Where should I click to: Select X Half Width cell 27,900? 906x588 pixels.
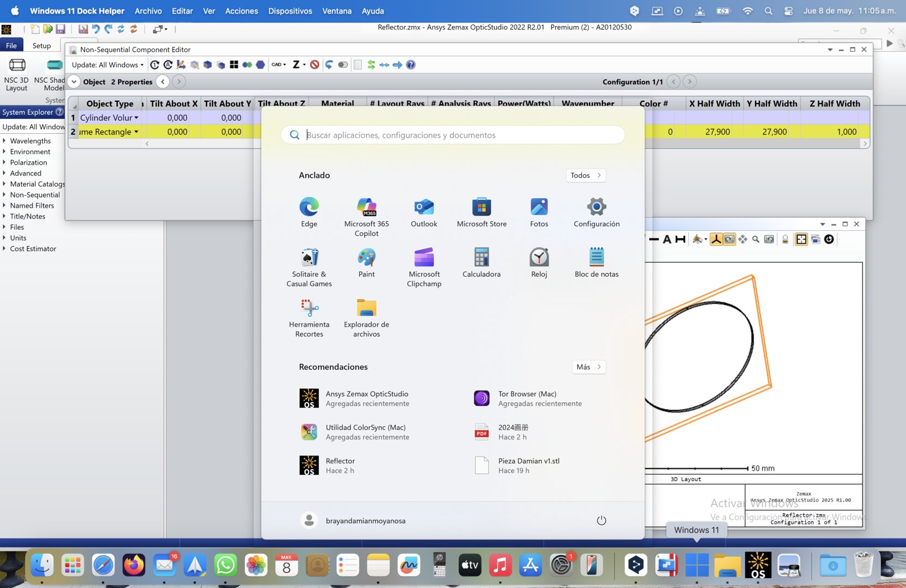point(714,132)
